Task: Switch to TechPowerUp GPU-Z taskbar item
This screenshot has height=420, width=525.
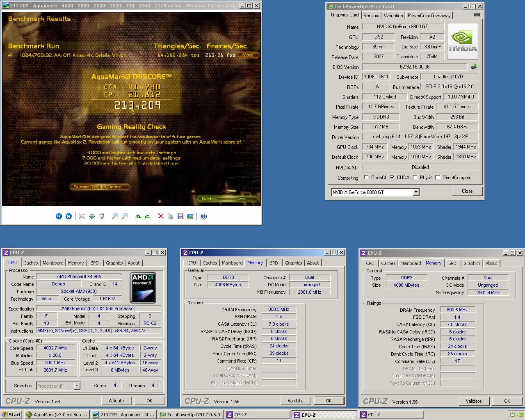Action: click(x=190, y=415)
